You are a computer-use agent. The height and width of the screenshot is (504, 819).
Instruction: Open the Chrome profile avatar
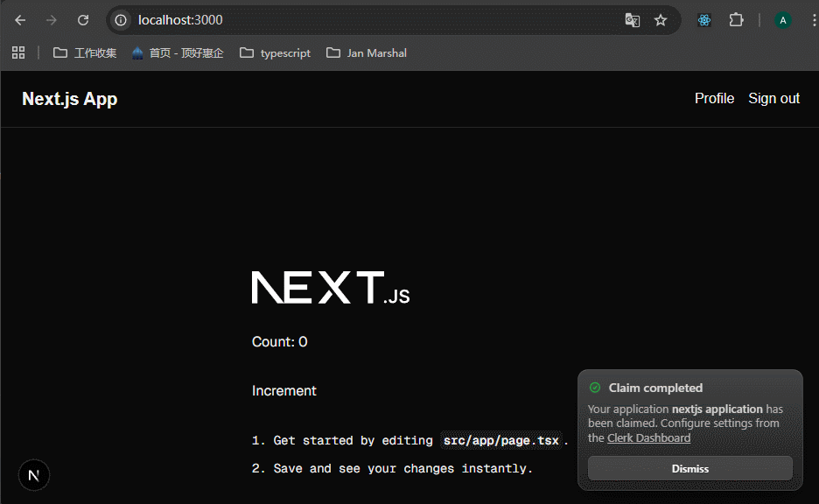[x=783, y=20]
